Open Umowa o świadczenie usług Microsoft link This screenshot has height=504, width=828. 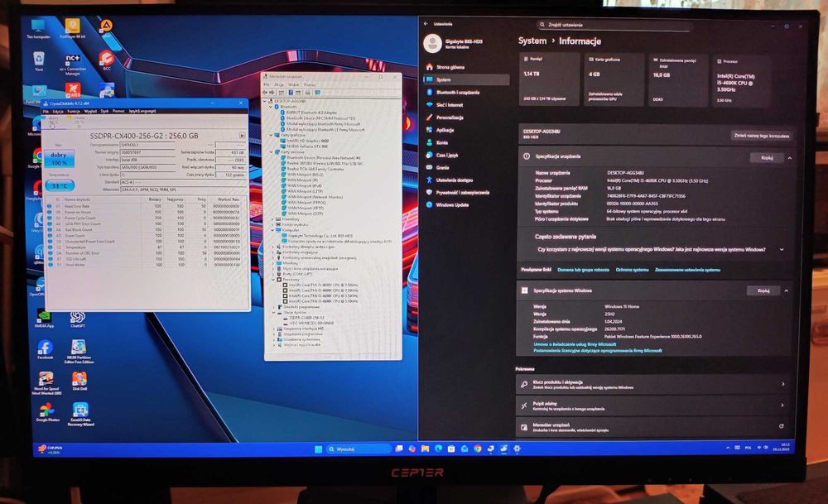575,344
